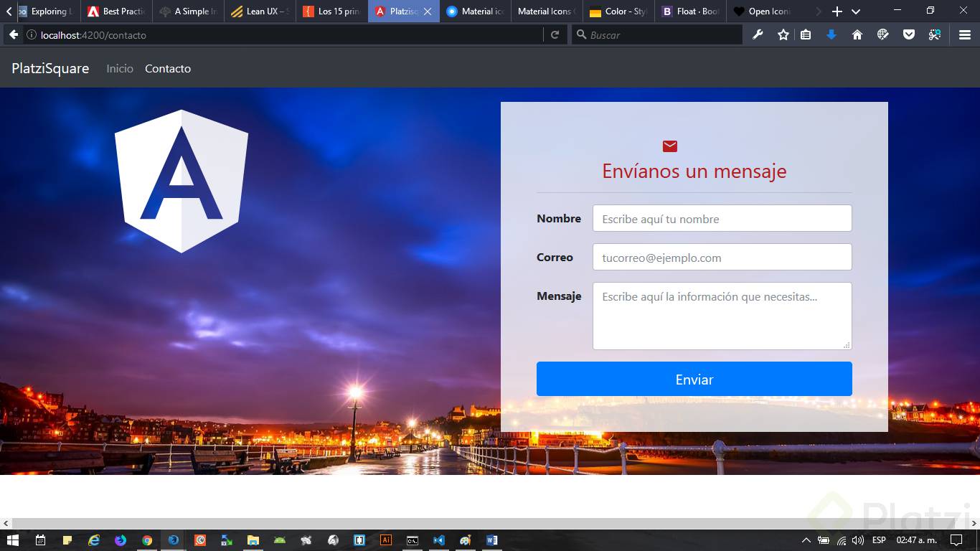
Task: Bookmark this page with the star icon
Action: (783, 34)
